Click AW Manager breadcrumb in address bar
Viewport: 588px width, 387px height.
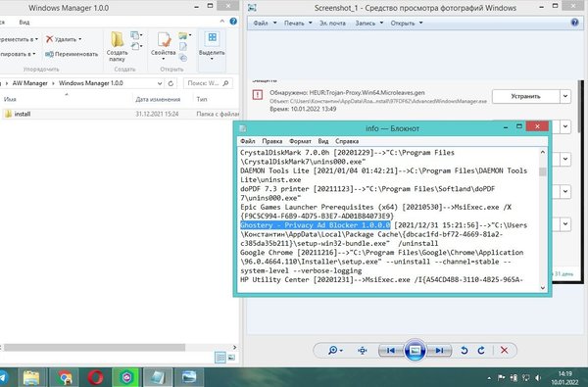[30, 83]
